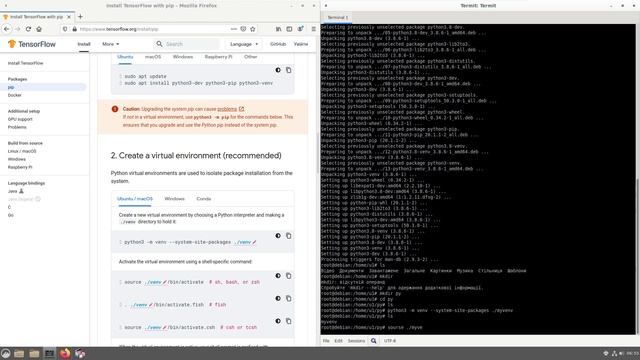Select the Terminal 1 tab in Termit
640x360 pixels.
[x=338, y=18]
